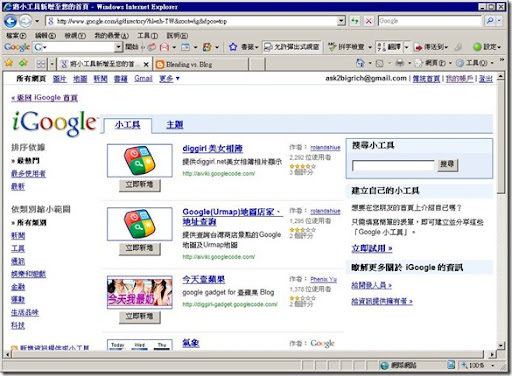Open a new blank tab button
The height and width of the screenshot is (376, 512).
tap(257, 64)
